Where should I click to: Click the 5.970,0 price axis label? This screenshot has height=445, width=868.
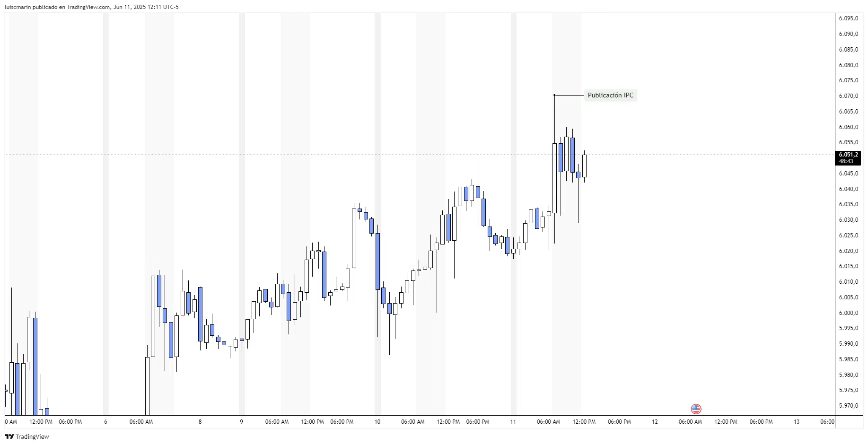click(848, 406)
